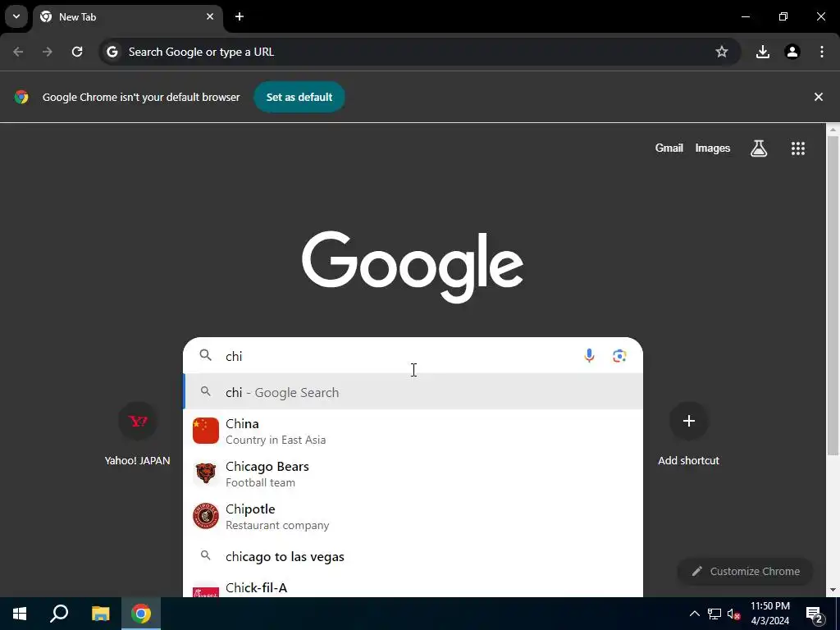Select the Chicago Bears suggestion
The image size is (840, 630).
[413, 474]
